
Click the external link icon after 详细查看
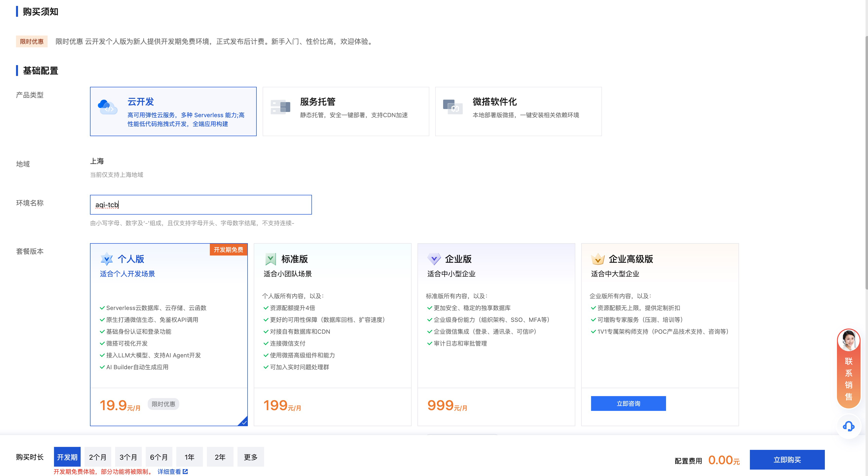coord(185,472)
